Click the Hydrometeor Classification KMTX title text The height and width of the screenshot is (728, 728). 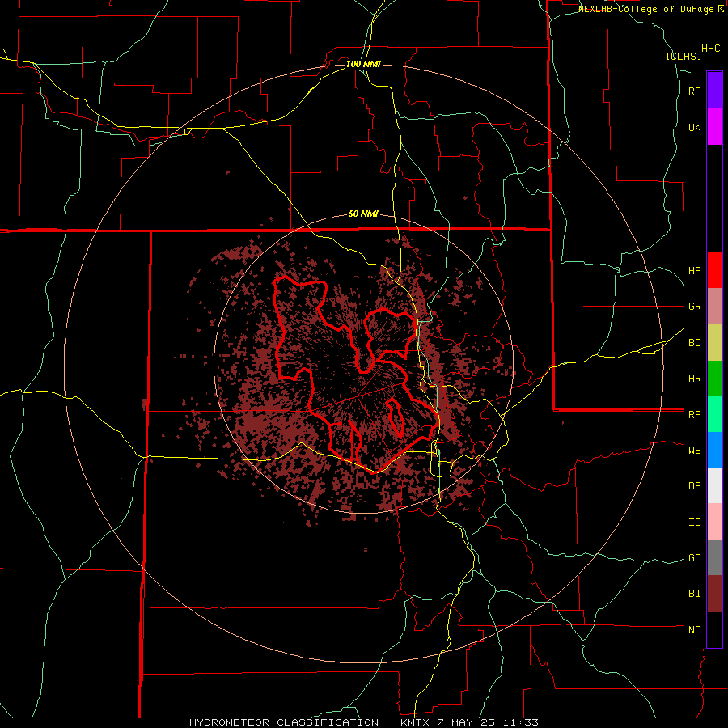[x=363, y=722]
